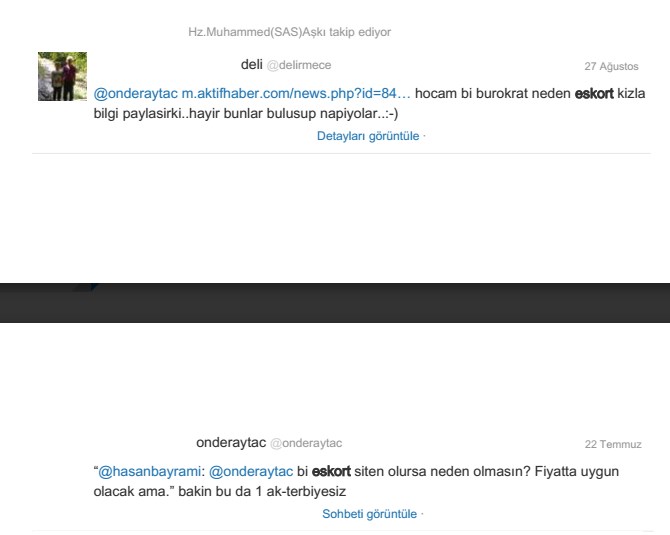Expand conversation with Sohbeti görüntüle
The width and height of the screenshot is (670, 535).
369,514
